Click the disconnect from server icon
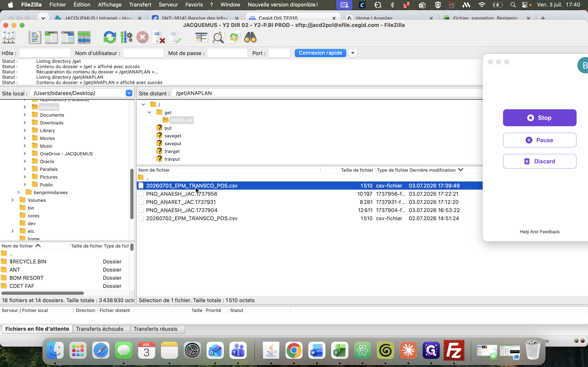This screenshot has width=588, height=367. (x=159, y=38)
